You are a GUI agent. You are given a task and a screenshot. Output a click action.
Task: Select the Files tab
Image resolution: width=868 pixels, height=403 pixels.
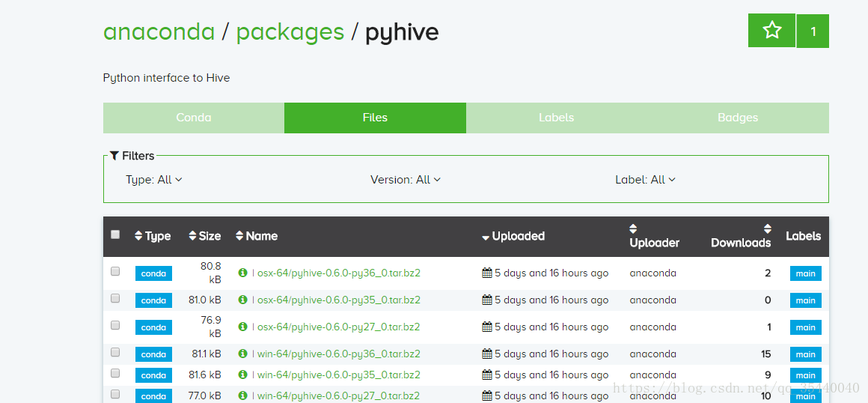click(x=376, y=118)
